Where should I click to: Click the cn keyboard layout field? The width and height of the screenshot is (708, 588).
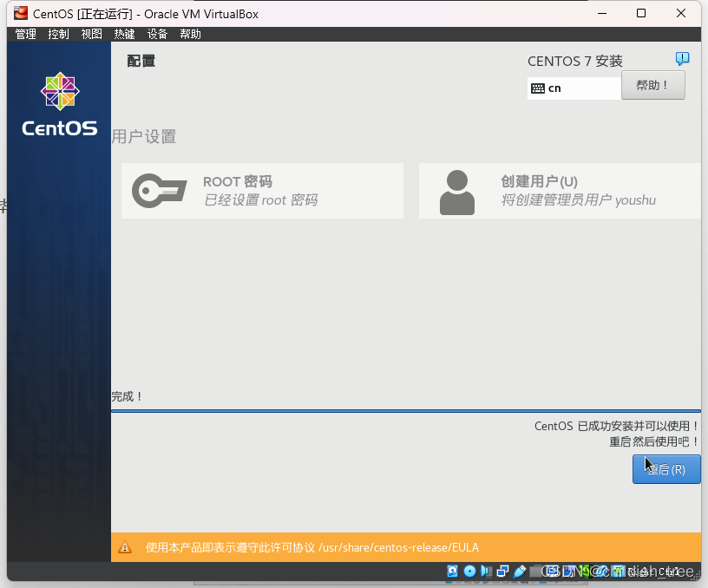[574, 88]
